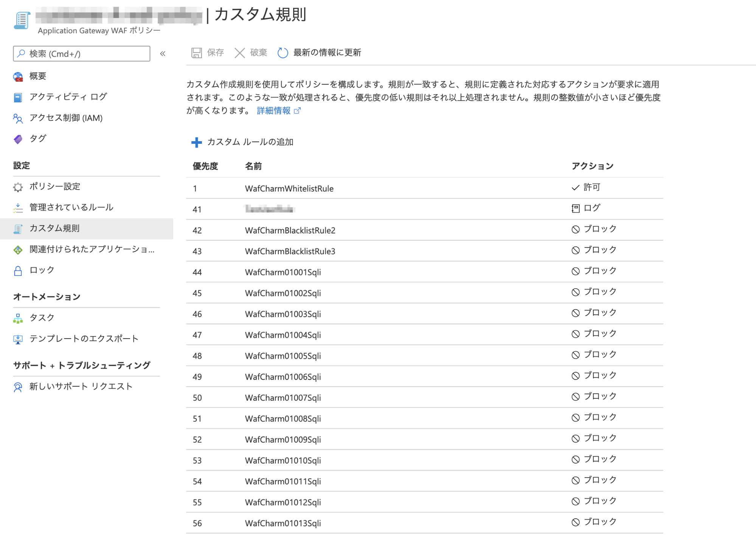
Task: Open the WafCharm01010Sqli rule
Action: 283,460
